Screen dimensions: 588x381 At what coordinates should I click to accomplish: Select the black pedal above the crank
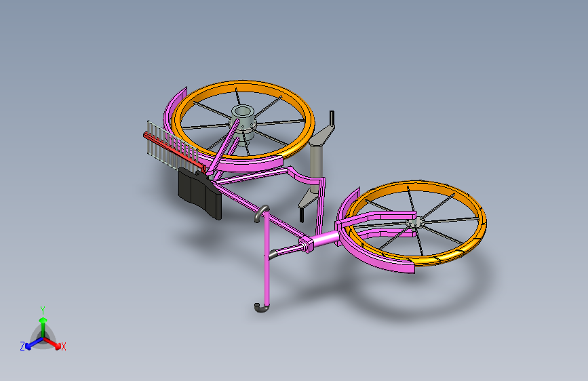pos(332,118)
